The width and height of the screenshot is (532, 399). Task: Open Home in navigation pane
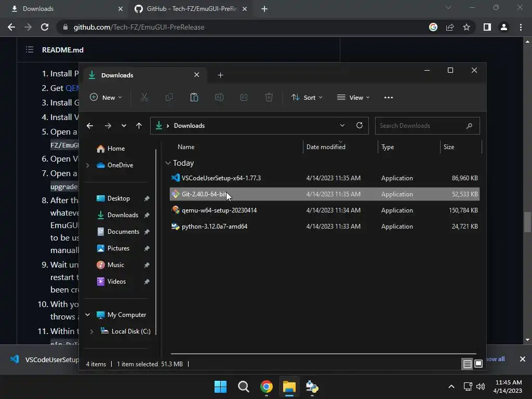click(117, 149)
